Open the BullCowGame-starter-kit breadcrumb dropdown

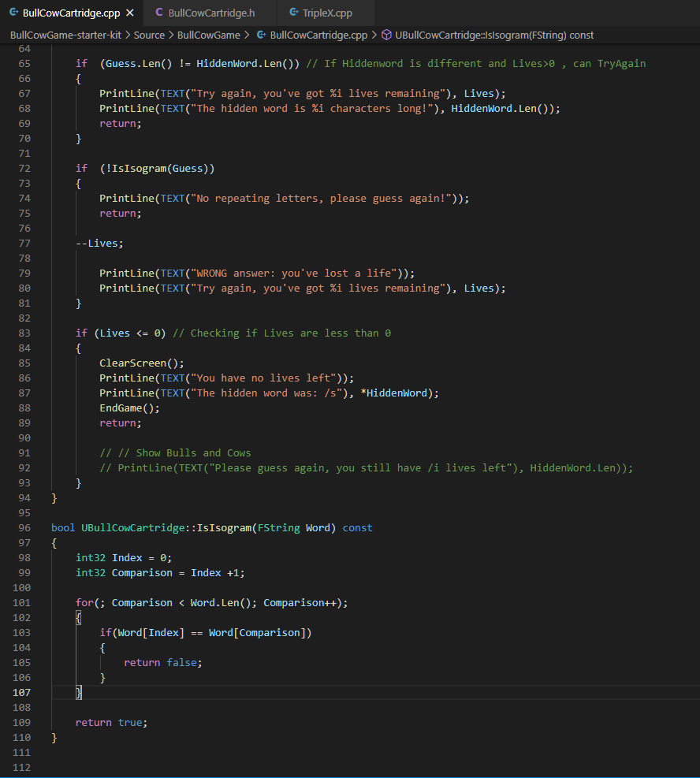(67, 35)
